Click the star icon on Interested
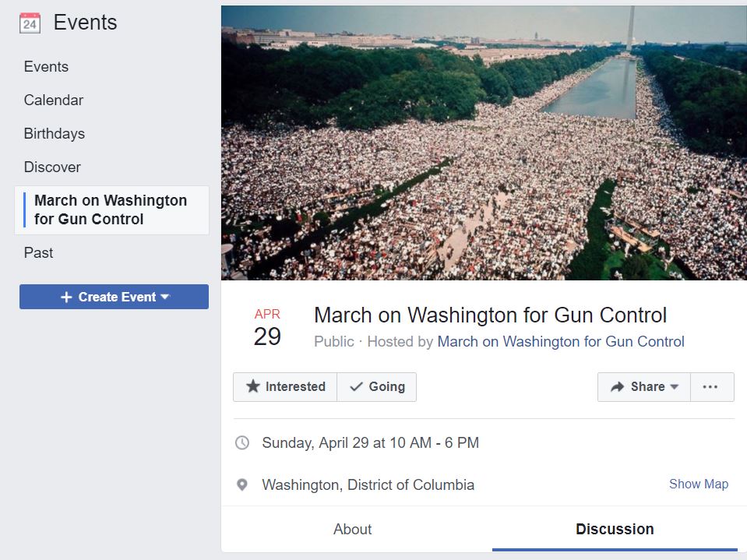The width and height of the screenshot is (747, 560). [x=253, y=386]
